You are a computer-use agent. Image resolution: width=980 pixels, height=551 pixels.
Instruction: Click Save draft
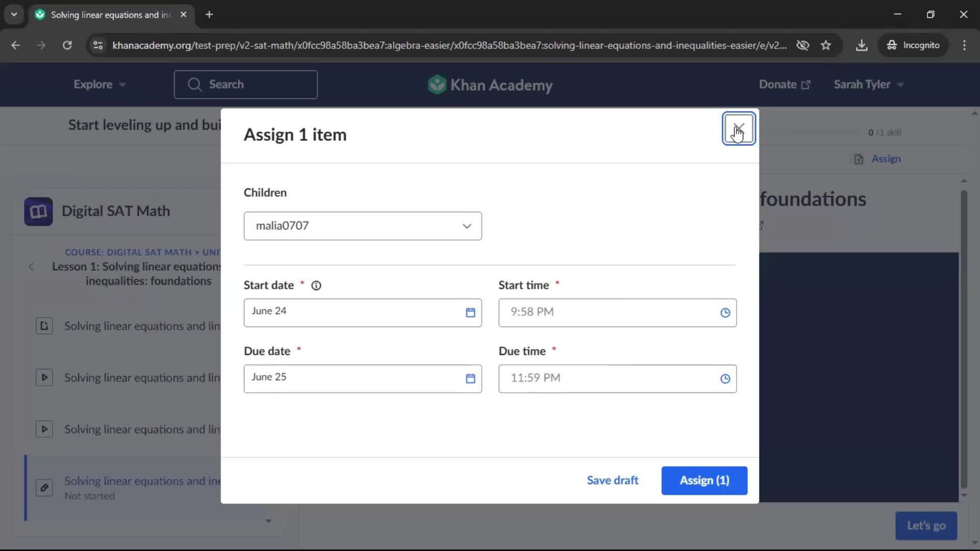pyautogui.click(x=612, y=481)
